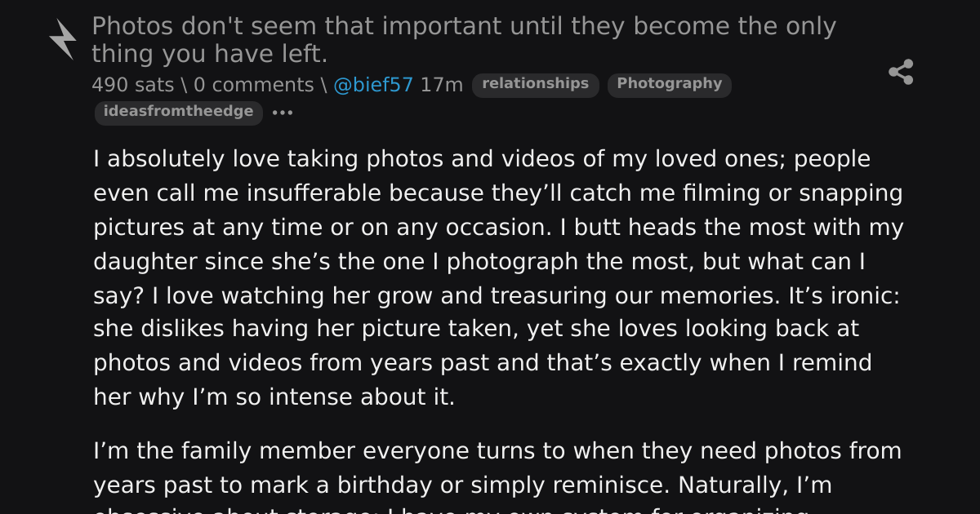Select the relationships tag badge
The image size is (980, 514).
pyautogui.click(x=536, y=84)
